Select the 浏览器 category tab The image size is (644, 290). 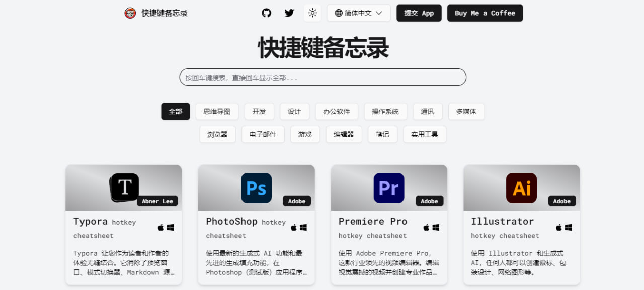(217, 134)
